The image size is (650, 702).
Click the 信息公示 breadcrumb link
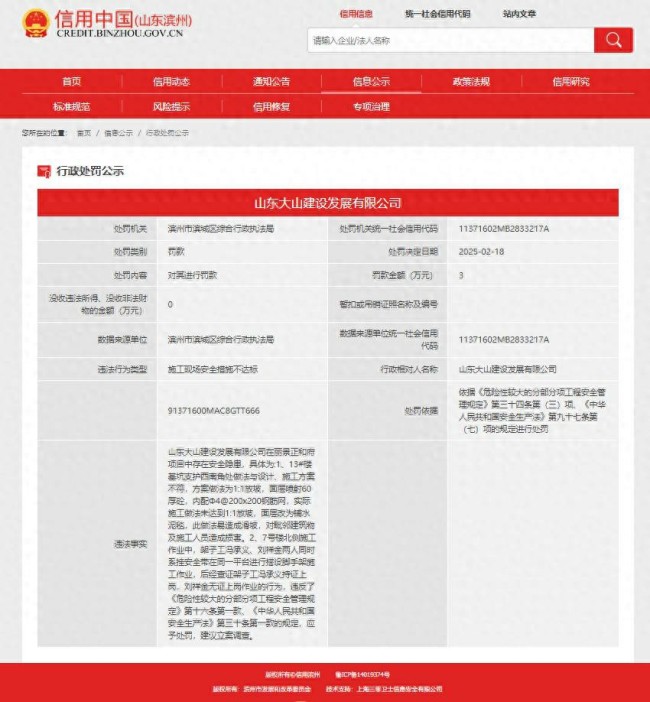click(119, 133)
